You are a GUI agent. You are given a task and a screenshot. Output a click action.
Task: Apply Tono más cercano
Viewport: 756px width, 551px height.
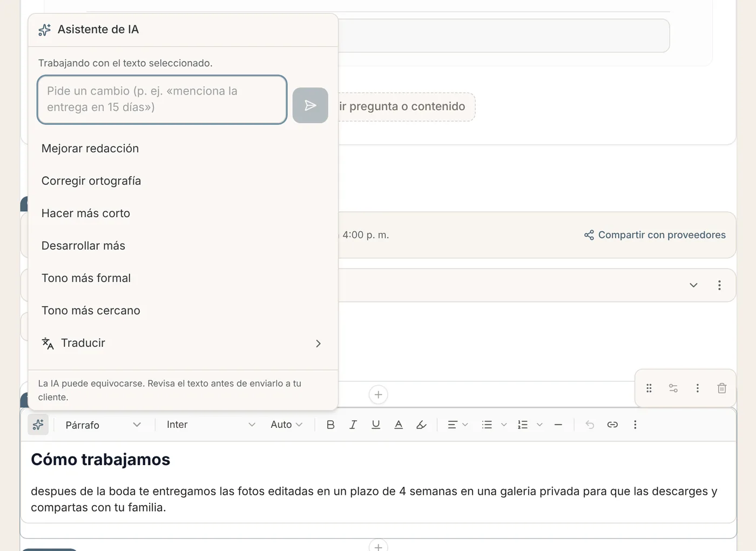click(183, 311)
